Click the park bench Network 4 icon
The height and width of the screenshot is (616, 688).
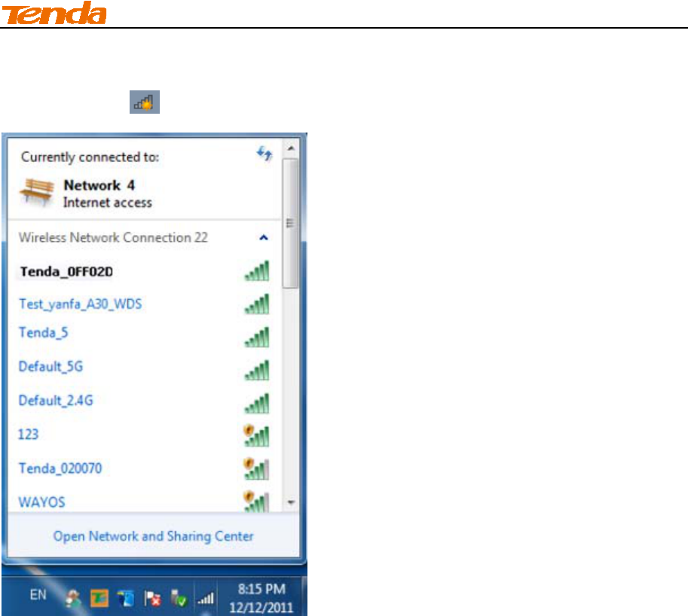coord(36,191)
